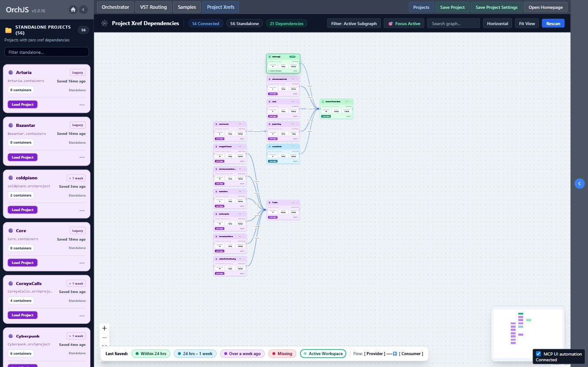The height and width of the screenshot is (367, 588).
Task: Click the 14 Connected chip
Action: tap(206, 23)
